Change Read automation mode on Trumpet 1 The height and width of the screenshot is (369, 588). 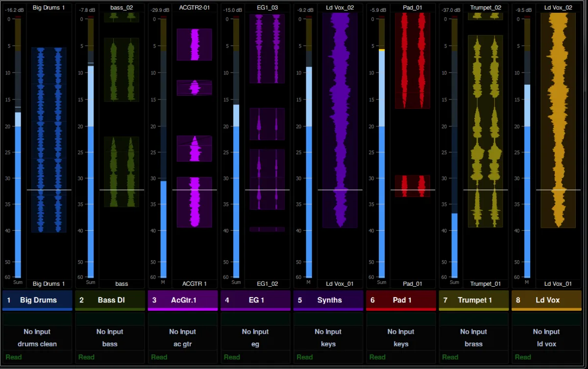[x=450, y=357]
